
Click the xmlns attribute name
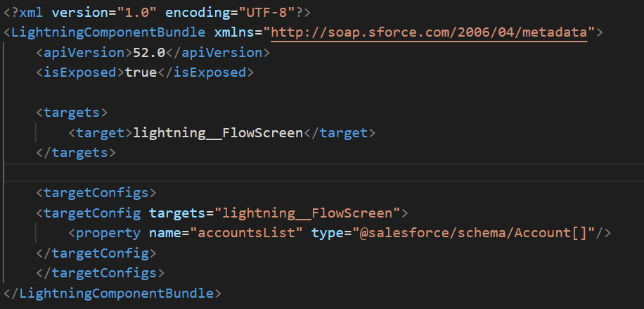[x=233, y=32]
